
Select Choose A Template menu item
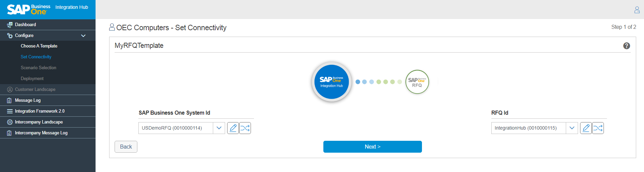(x=39, y=46)
